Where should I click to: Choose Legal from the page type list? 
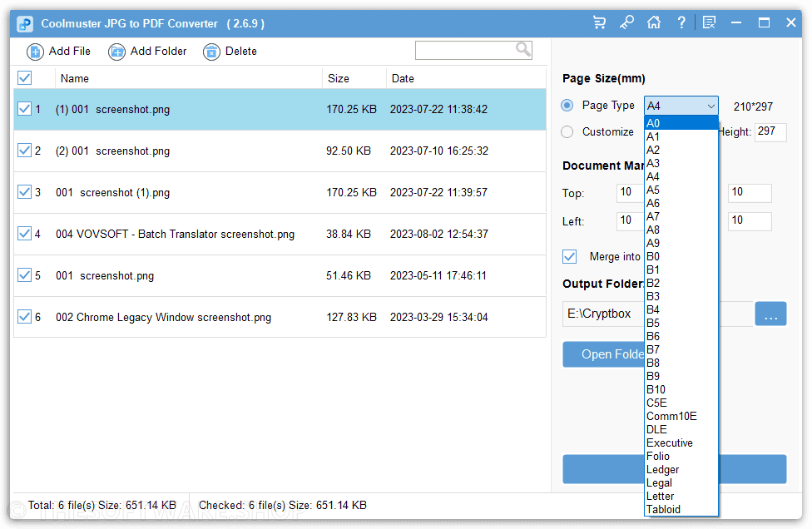pyautogui.click(x=681, y=483)
